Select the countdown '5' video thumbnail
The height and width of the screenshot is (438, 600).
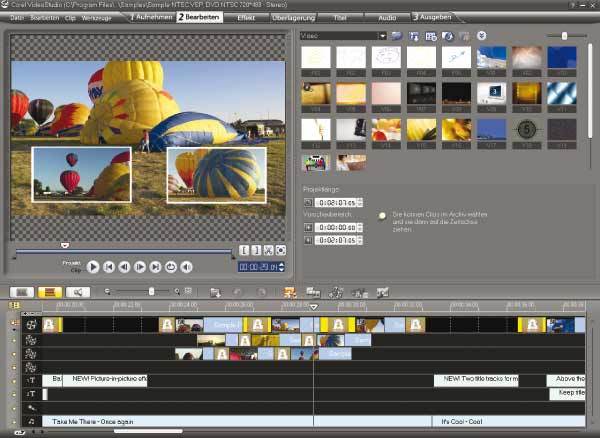[x=526, y=129]
